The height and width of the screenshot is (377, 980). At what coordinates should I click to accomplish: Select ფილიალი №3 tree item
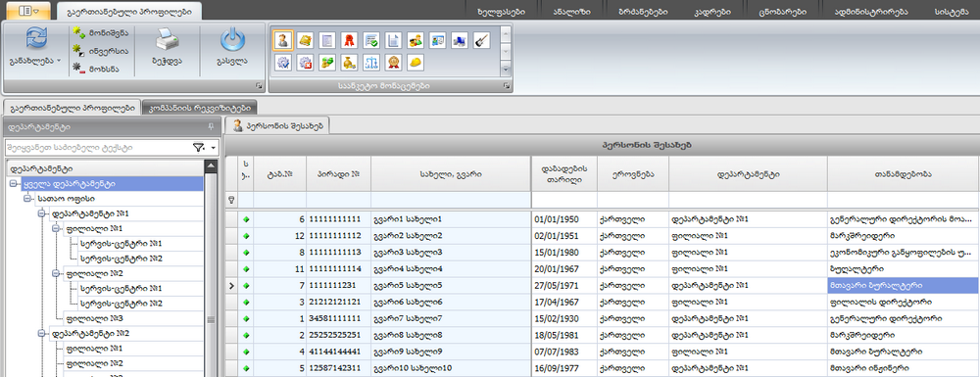pyautogui.click(x=95, y=318)
